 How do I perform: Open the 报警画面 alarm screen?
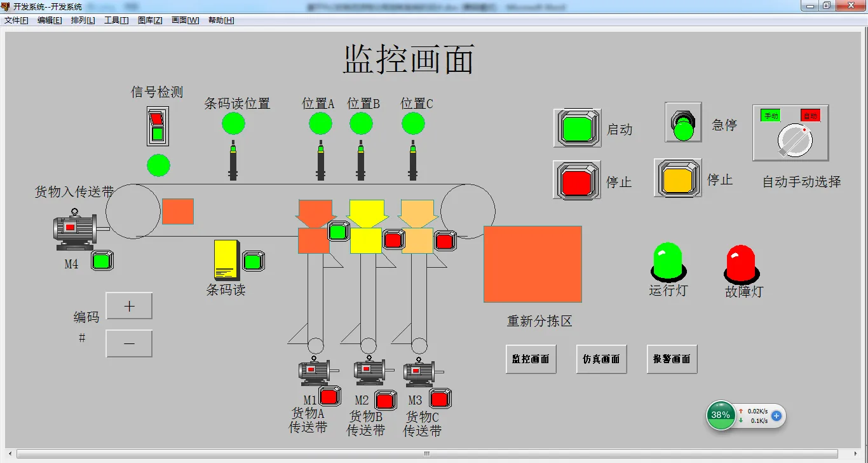click(x=672, y=359)
